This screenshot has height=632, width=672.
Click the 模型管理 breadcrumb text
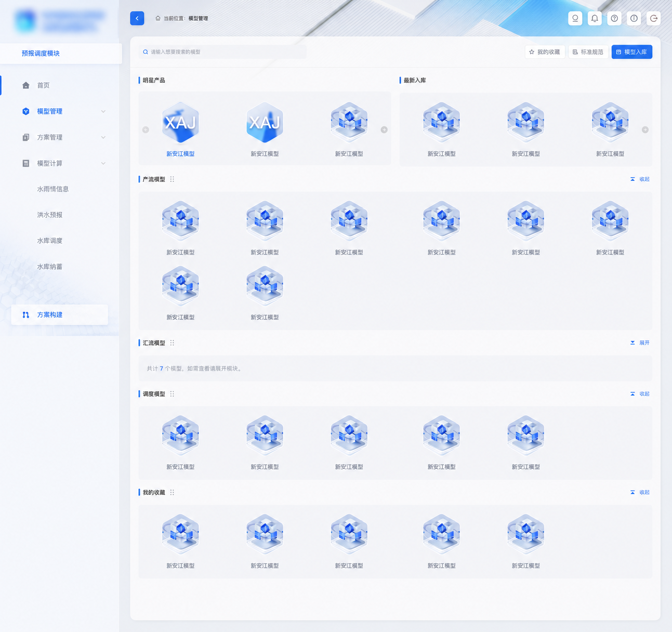point(198,18)
